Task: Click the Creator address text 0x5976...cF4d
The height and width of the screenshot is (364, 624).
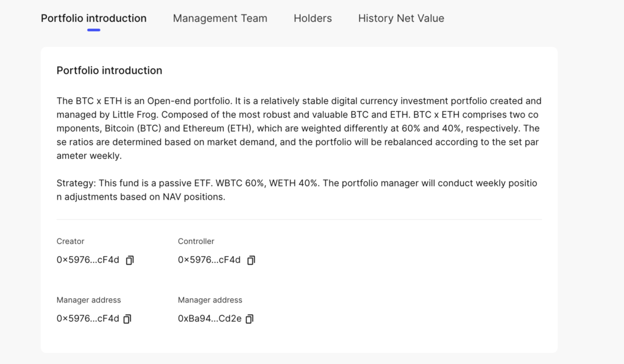Action: coord(88,260)
